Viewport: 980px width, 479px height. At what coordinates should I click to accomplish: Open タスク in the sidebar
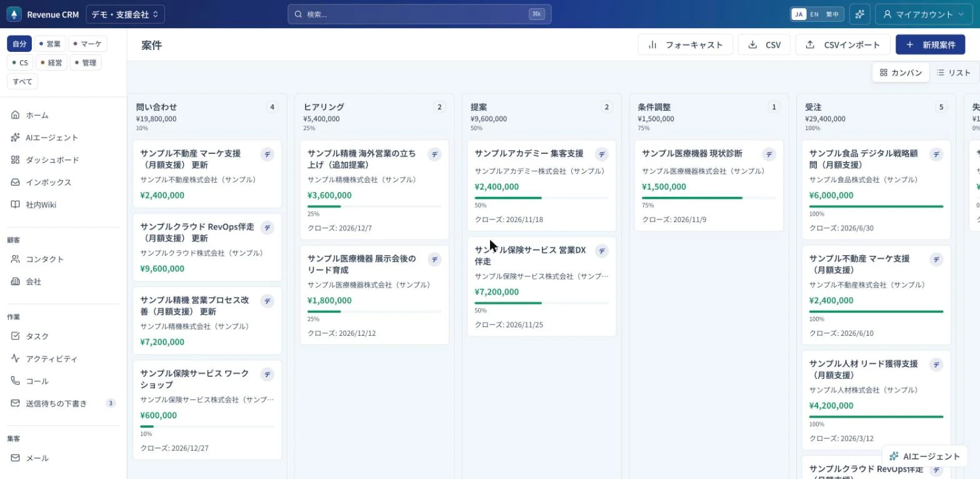click(x=63, y=336)
